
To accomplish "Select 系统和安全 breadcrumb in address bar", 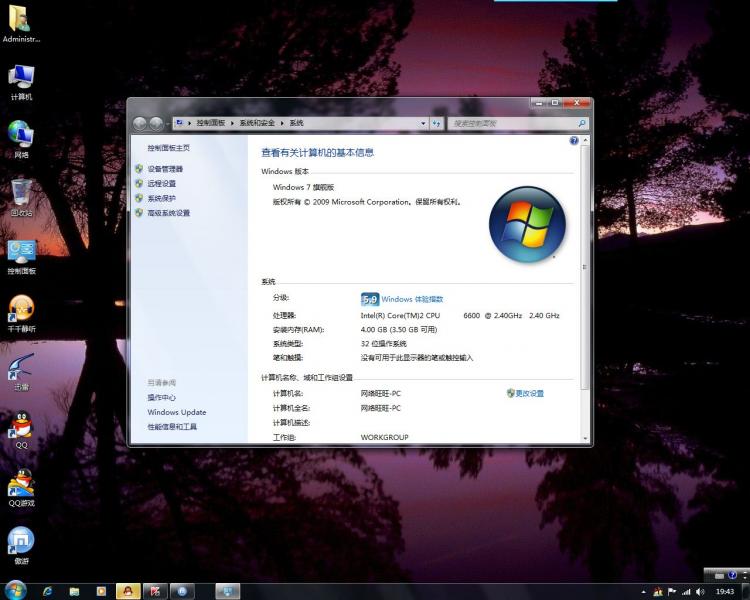I will pyautogui.click(x=257, y=123).
